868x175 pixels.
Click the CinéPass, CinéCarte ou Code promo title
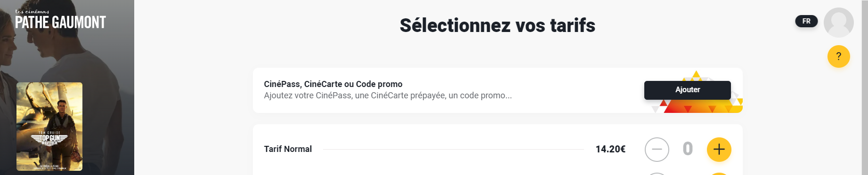(333, 84)
